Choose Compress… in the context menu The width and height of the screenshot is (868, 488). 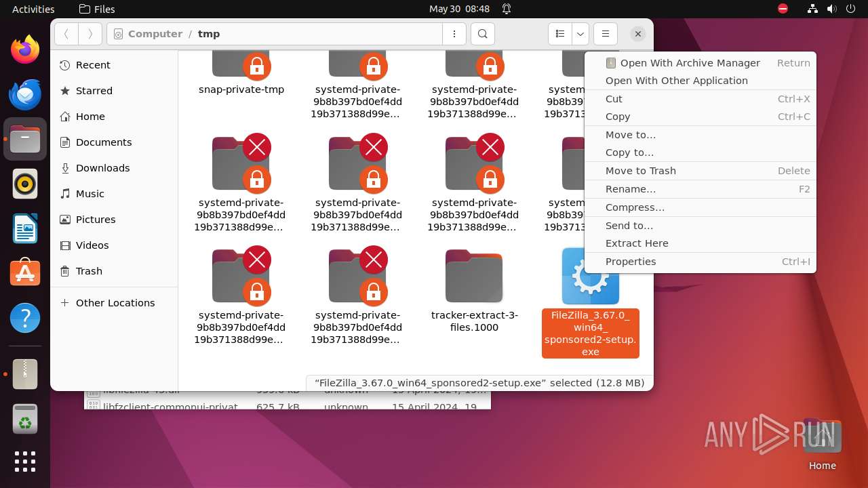(x=701, y=207)
